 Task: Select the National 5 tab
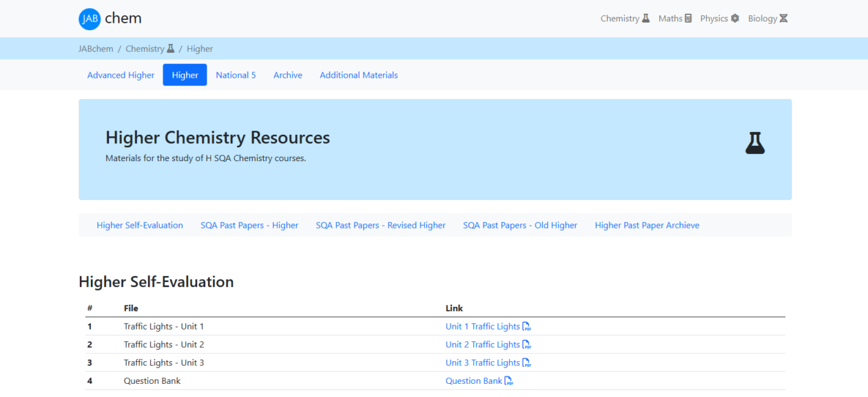click(x=236, y=75)
